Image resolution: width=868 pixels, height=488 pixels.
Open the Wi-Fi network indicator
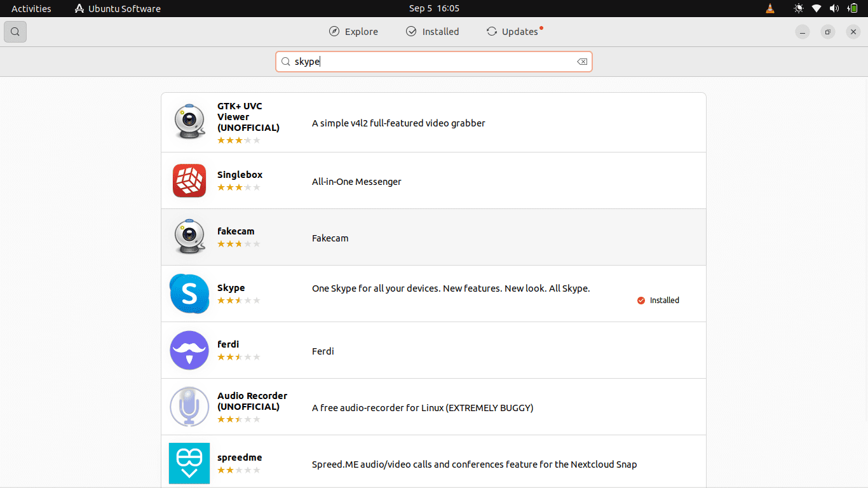817,8
